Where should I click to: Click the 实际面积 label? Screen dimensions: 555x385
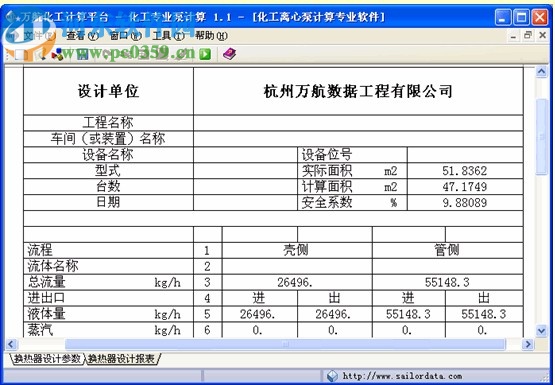click(x=327, y=171)
